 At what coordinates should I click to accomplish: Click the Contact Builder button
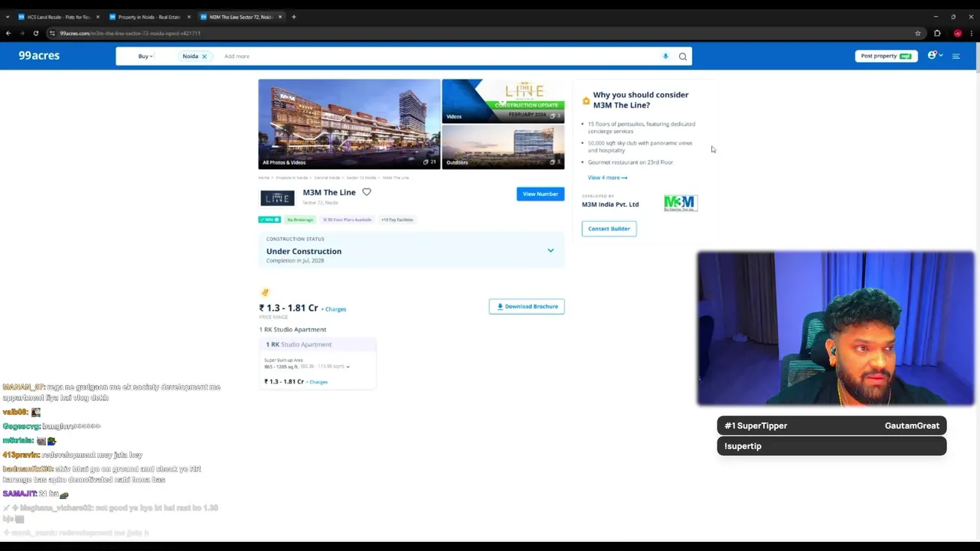coord(609,228)
